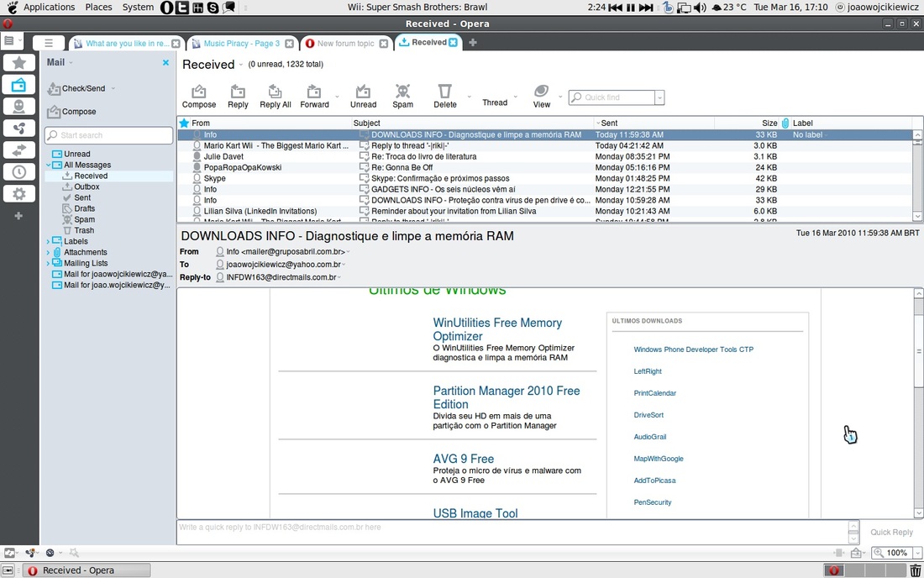The width and height of the screenshot is (924, 578).
Task: Open Check/Send dropdown arrow
Action: [x=113, y=88]
